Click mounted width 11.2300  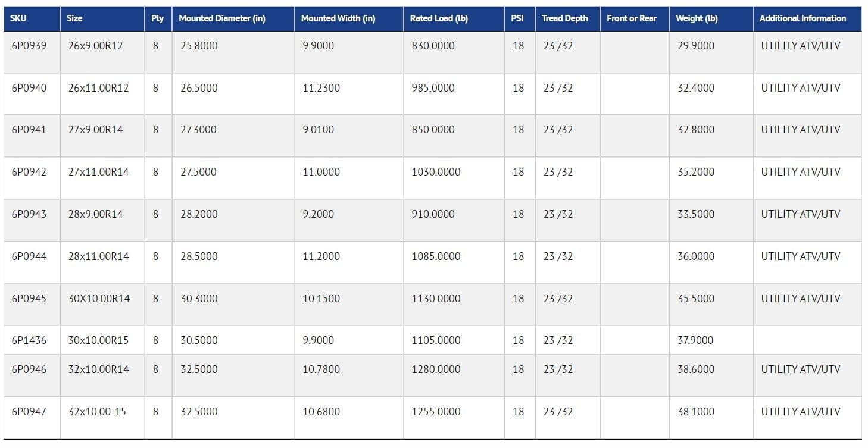321,88
